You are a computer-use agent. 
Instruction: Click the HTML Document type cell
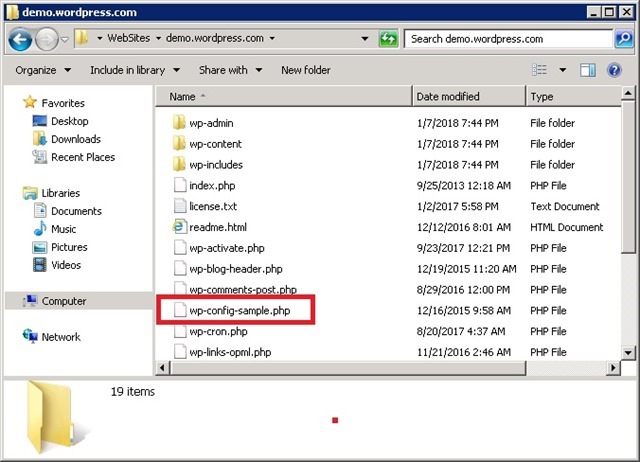pyautogui.click(x=567, y=227)
